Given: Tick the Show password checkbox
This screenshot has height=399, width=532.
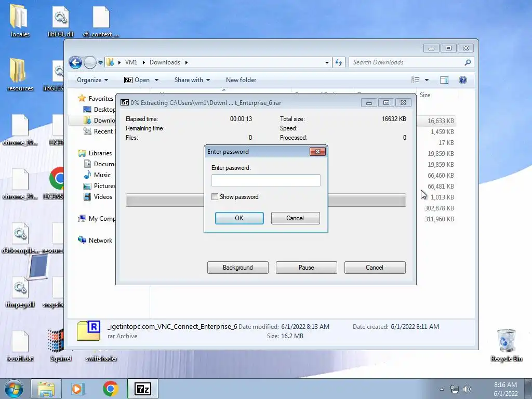Looking at the screenshot, I should tap(215, 197).
